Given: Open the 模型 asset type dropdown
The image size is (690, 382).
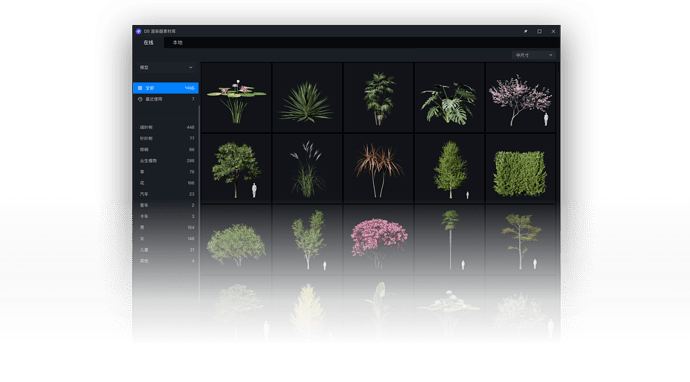Looking at the screenshot, I should tap(166, 67).
